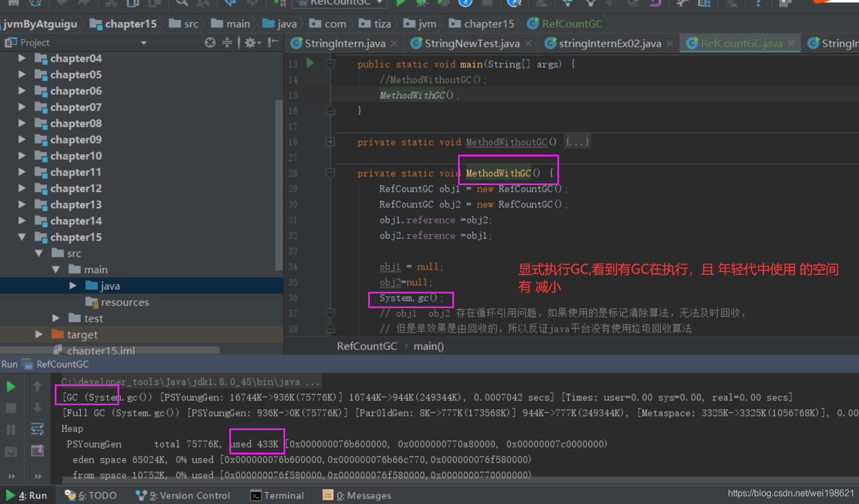This screenshot has height=504, width=859.
Task: Show more Run panel actions beneath camera icon
Action: [11, 476]
